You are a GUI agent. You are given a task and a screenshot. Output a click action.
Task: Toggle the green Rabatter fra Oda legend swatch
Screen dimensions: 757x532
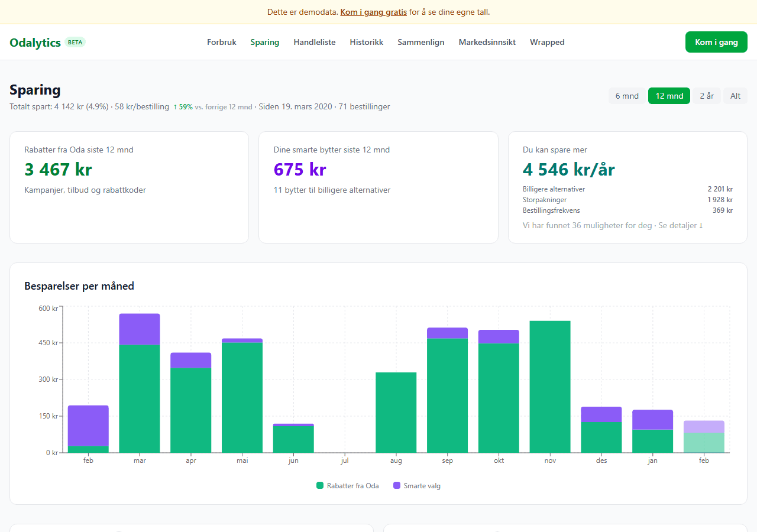pyautogui.click(x=321, y=486)
